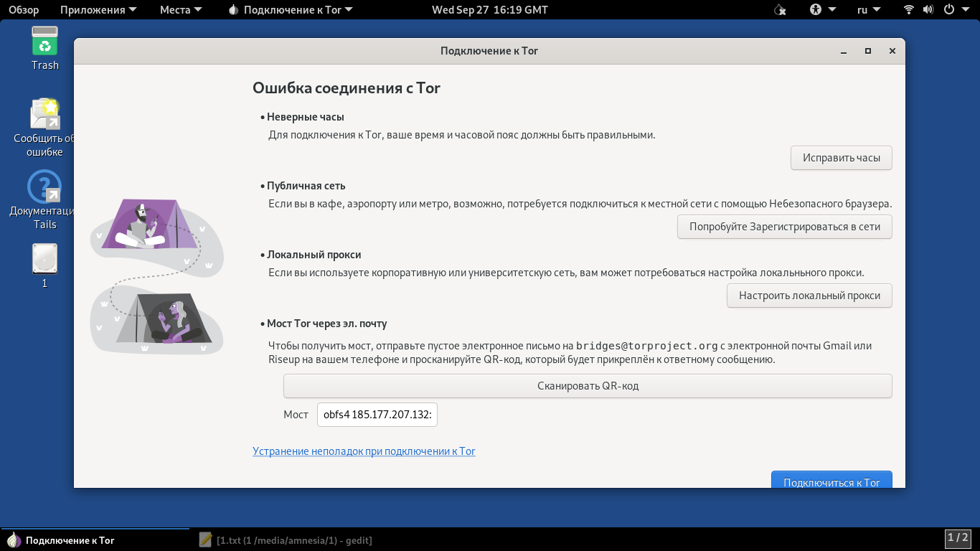Open the Tor connection troubleshooting link

pyautogui.click(x=364, y=451)
